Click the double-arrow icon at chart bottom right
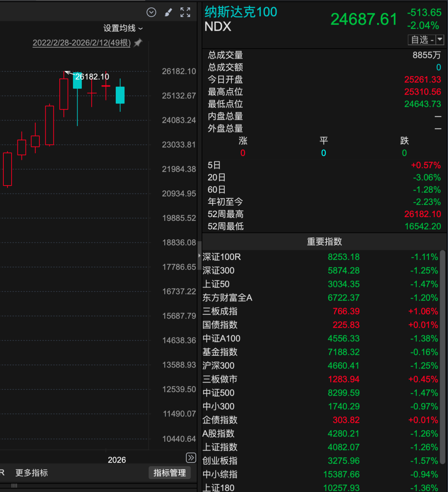The image size is (448, 492). coord(191,458)
